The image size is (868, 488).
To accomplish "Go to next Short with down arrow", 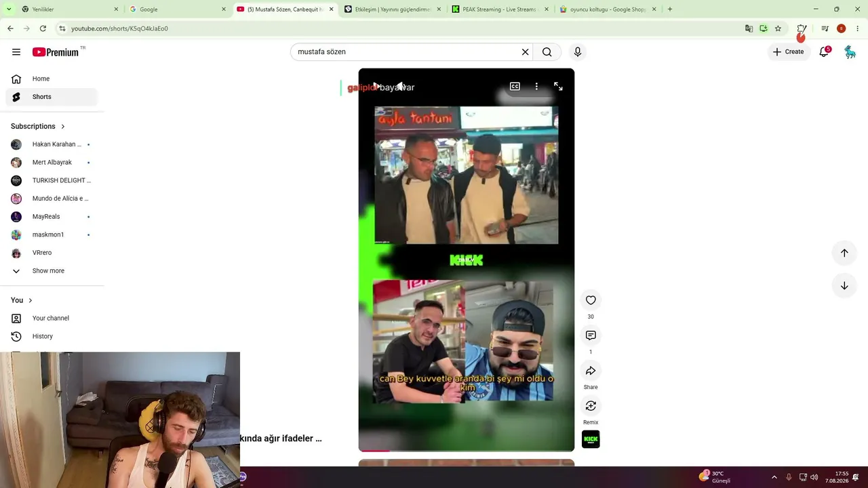I will (844, 286).
